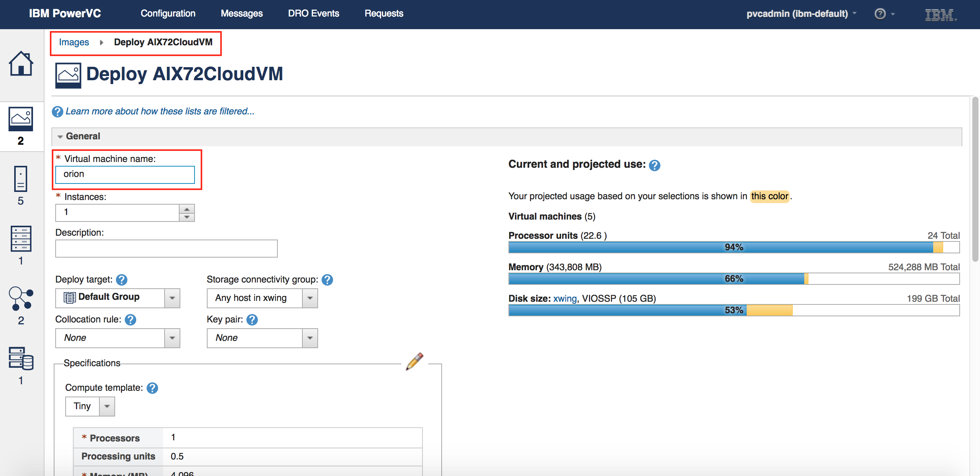Open the Messages menu
This screenshot has height=476, width=980.
tap(242, 14)
